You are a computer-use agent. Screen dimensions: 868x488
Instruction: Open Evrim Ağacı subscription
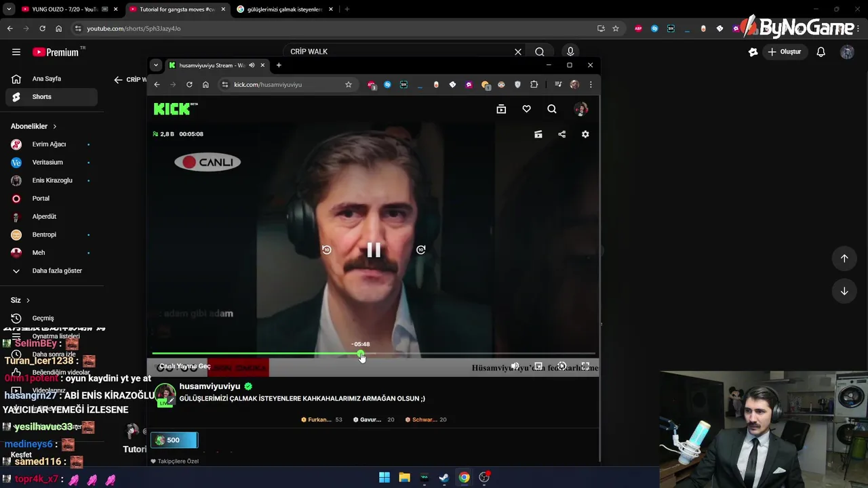point(52,144)
